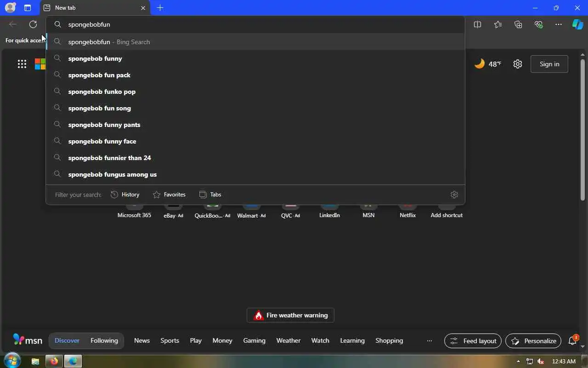This screenshot has height=368, width=588.
Task: Click the Sign in button
Action: [x=549, y=64]
